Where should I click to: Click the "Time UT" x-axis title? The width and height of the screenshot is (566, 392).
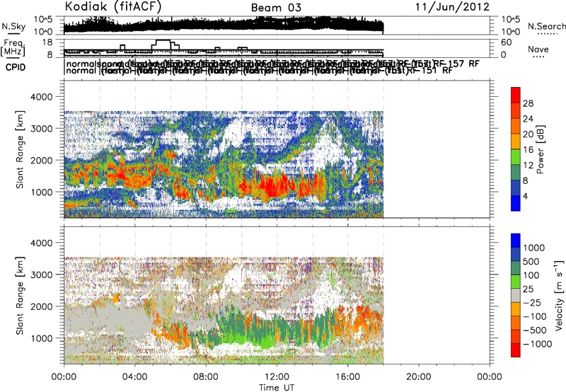coord(277,387)
